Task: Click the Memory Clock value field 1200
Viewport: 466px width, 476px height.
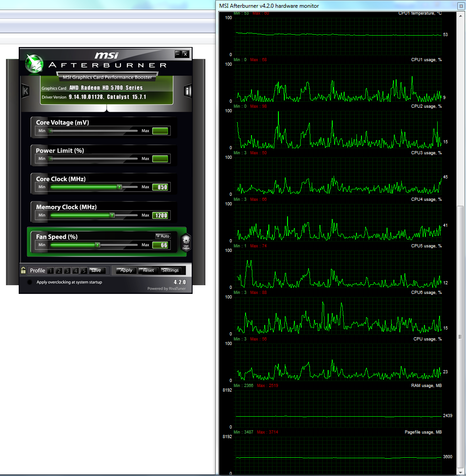Action: [x=160, y=215]
